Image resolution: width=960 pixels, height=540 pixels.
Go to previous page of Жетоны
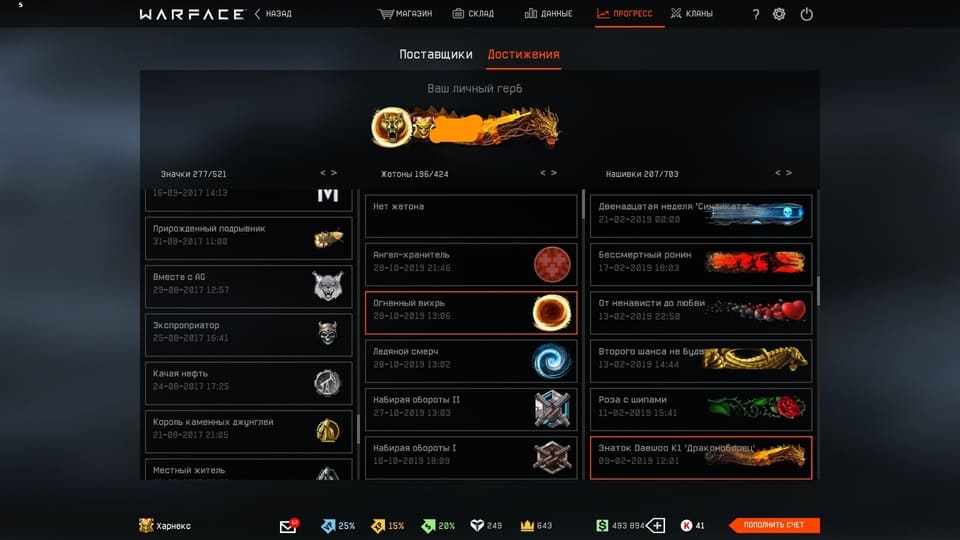pyautogui.click(x=542, y=173)
